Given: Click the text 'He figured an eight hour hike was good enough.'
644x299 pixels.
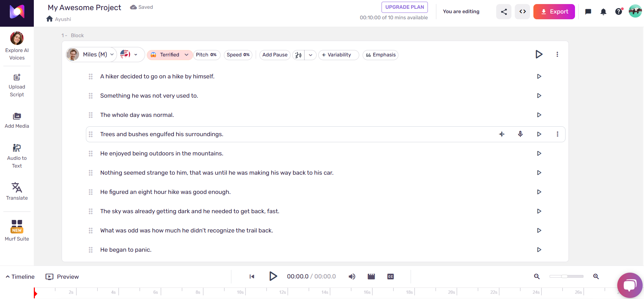Looking at the screenshot, I should 165,192.
